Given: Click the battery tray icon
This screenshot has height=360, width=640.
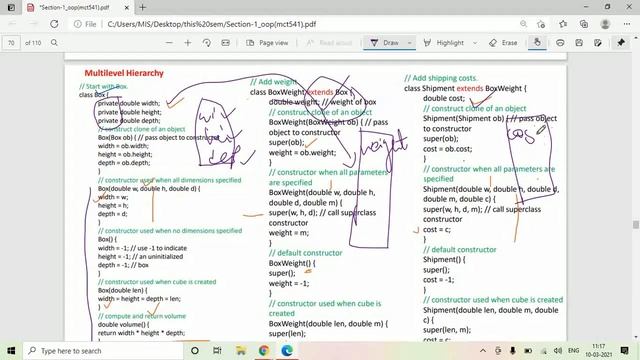Looking at the screenshot, I should pyautogui.click(x=528, y=351).
